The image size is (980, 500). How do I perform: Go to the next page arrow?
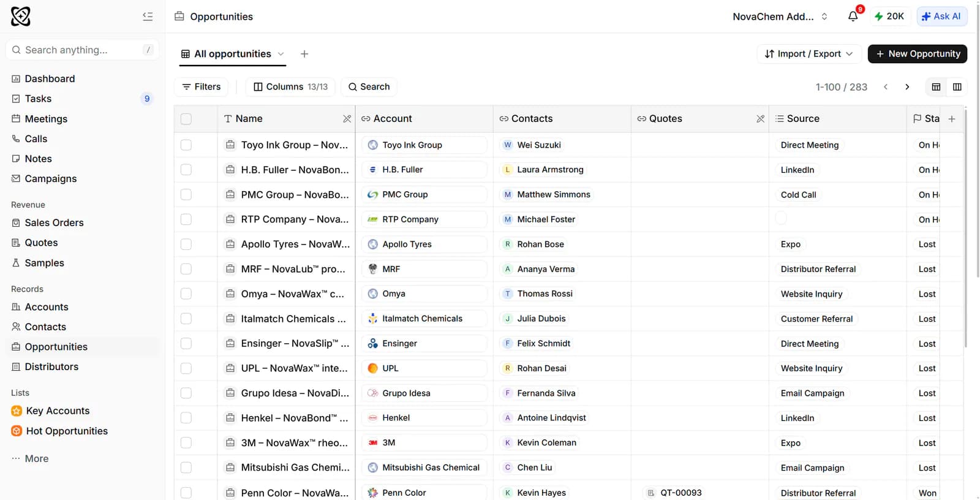[x=907, y=87]
